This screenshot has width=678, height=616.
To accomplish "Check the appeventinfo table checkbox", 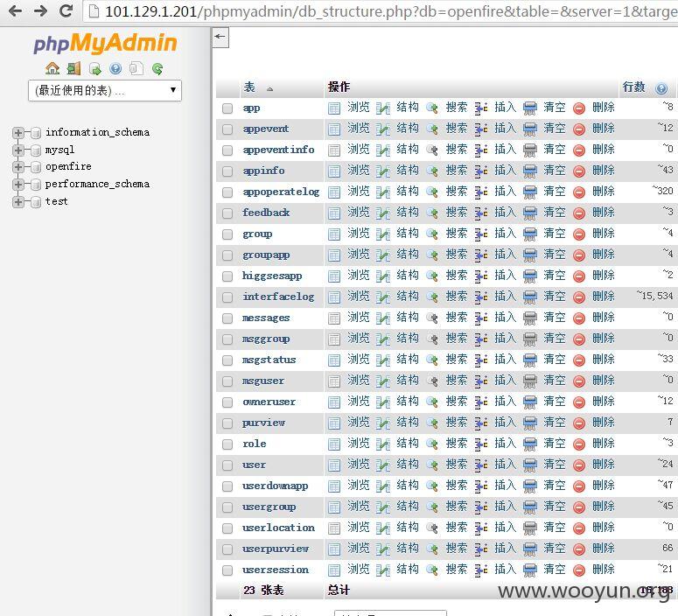I will [x=227, y=150].
